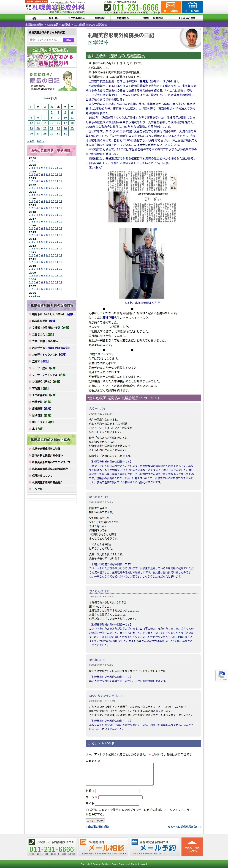Screen dimensions: 228x868
Task: Click the footer phone 011-231-6666 banner
Action: click(52, 847)
